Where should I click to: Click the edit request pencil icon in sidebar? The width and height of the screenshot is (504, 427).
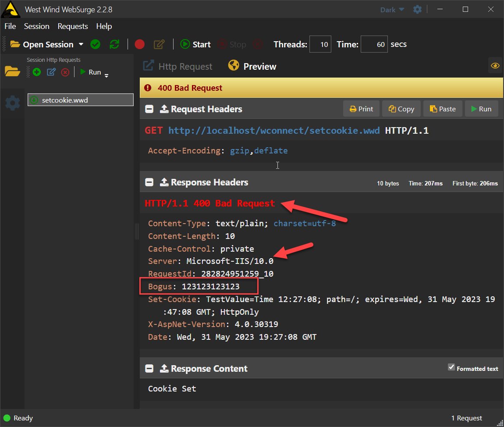point(51,72)
